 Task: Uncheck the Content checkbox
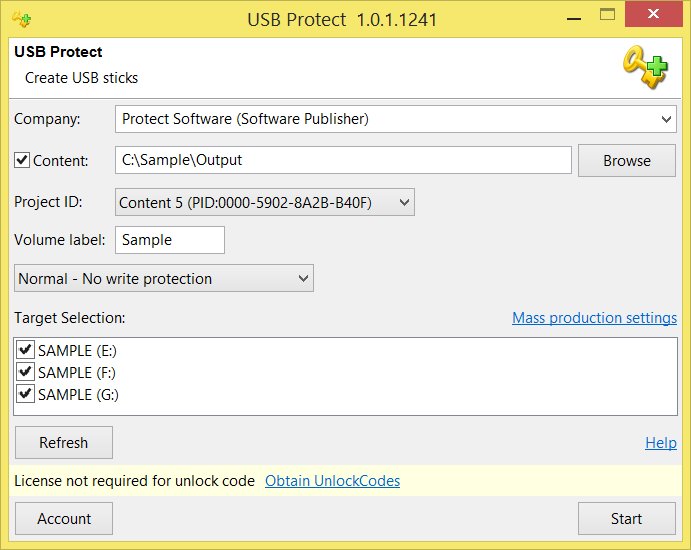click(22, 160)
